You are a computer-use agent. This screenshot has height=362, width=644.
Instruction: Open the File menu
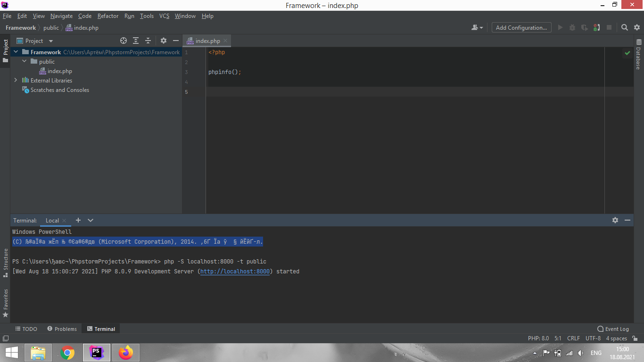pos(7,16)
